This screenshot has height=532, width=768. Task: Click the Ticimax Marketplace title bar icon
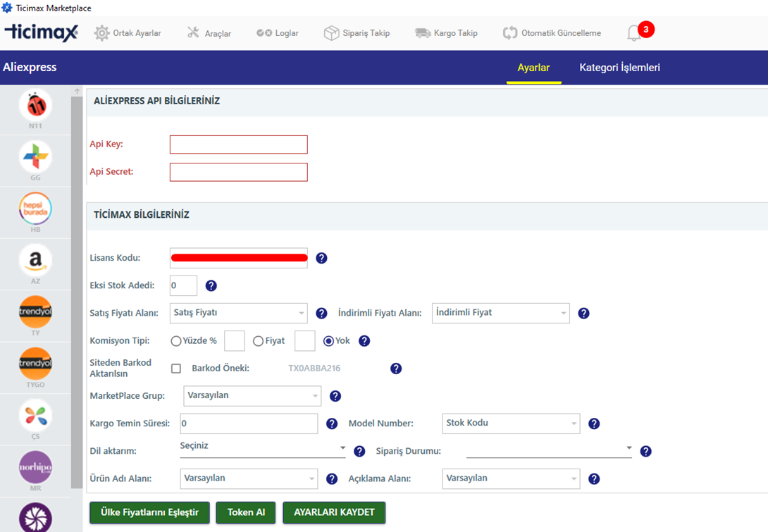[7, 8]
